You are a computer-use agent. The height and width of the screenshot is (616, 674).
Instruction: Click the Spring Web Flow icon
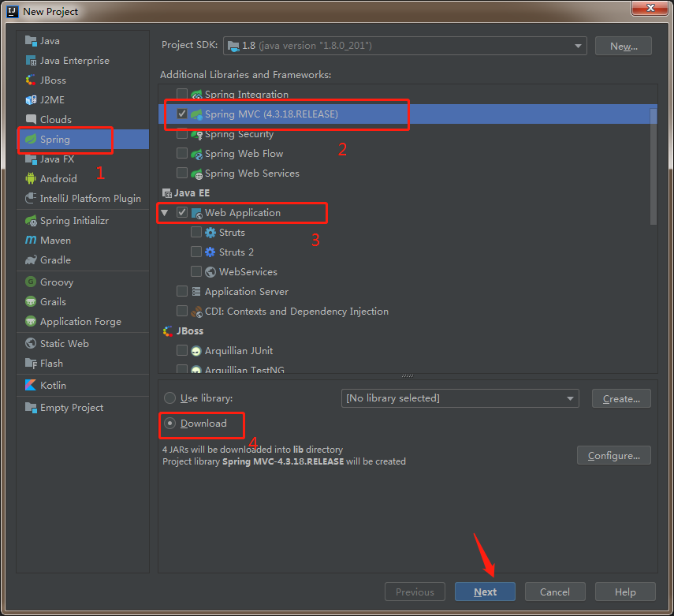coord(196,154)
